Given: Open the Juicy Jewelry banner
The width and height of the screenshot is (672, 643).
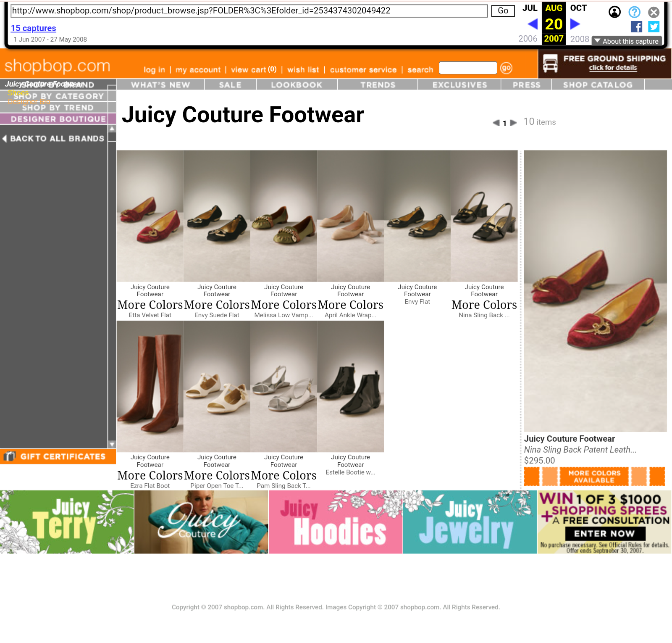Looking at the screenshot, I should pos(470,522).
